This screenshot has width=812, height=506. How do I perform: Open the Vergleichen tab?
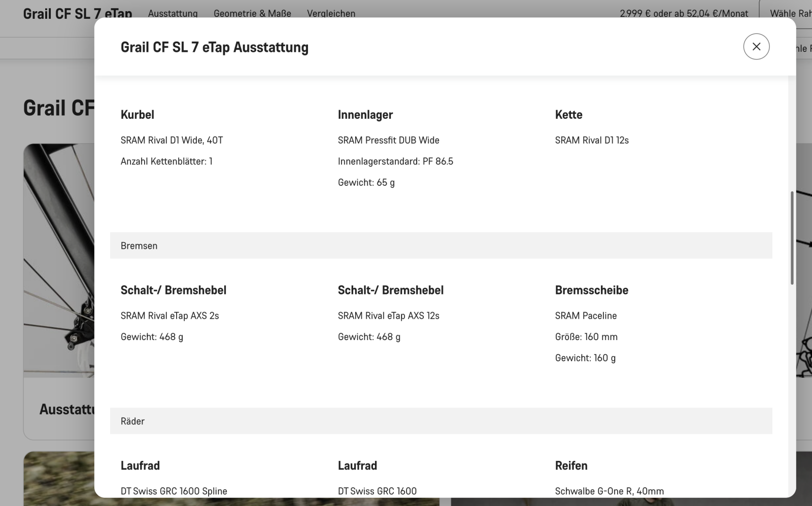(x=331, y=13)
